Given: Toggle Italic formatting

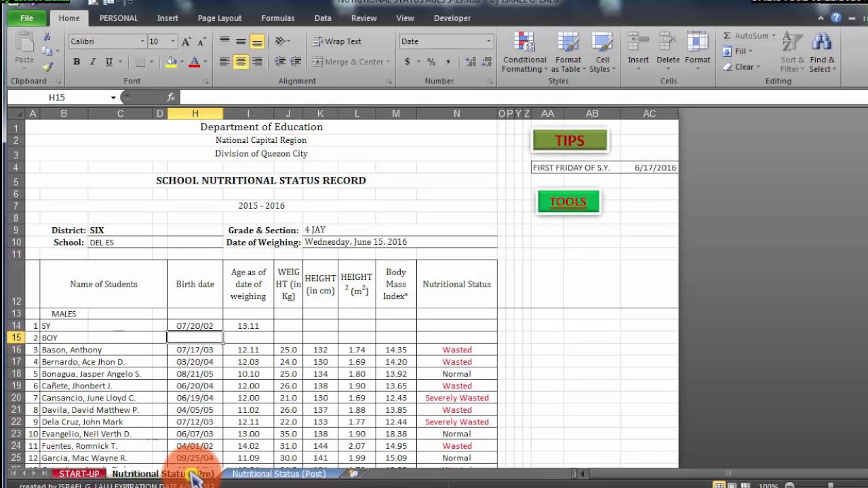Looking at the screenshot, I should (93, 62).
